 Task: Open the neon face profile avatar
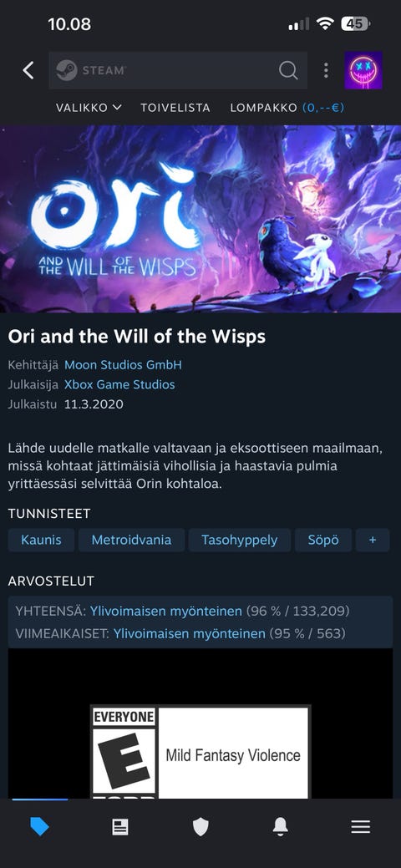tap(363, 70)
